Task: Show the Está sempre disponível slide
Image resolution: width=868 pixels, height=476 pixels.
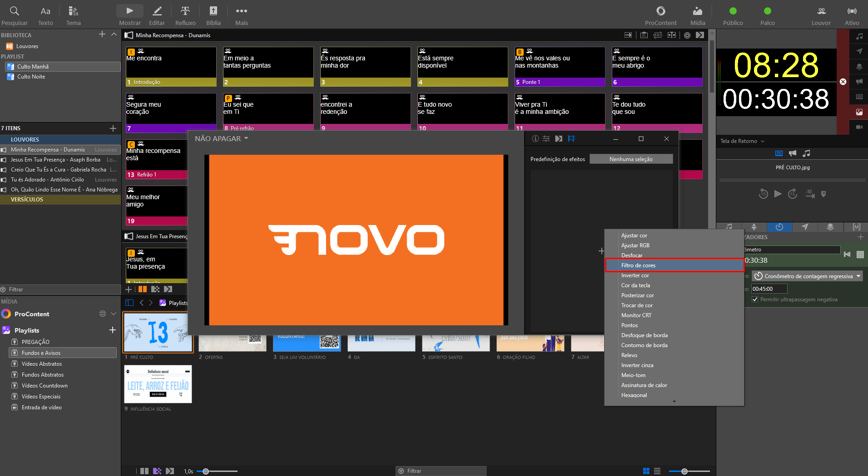Action: [463, 67]
